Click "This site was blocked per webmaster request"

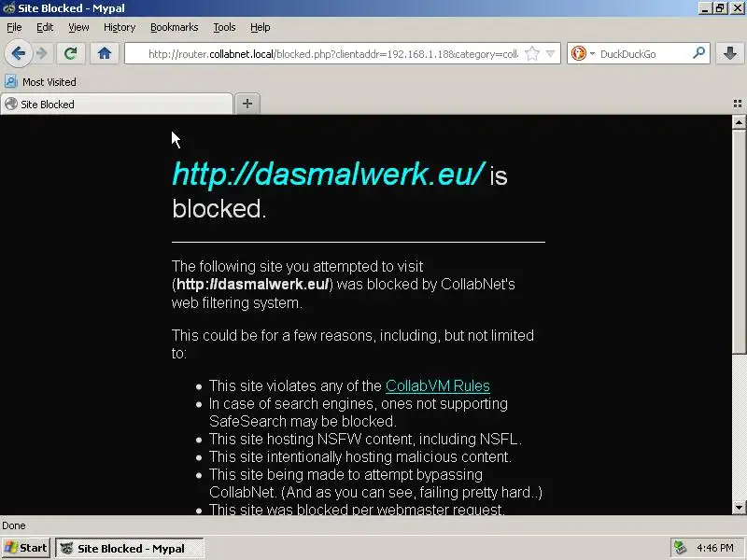click(x=357, y=509)
